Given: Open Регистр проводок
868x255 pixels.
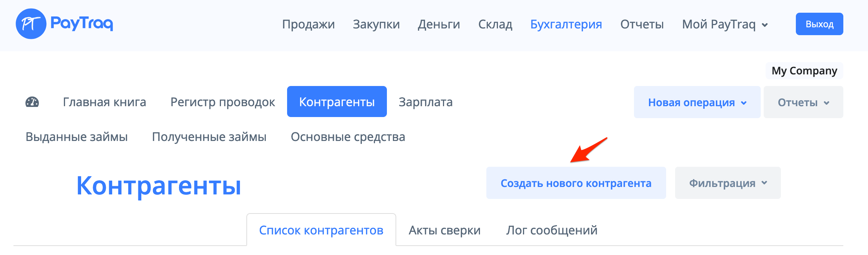Looking at the screenshot, I should 223,102.
